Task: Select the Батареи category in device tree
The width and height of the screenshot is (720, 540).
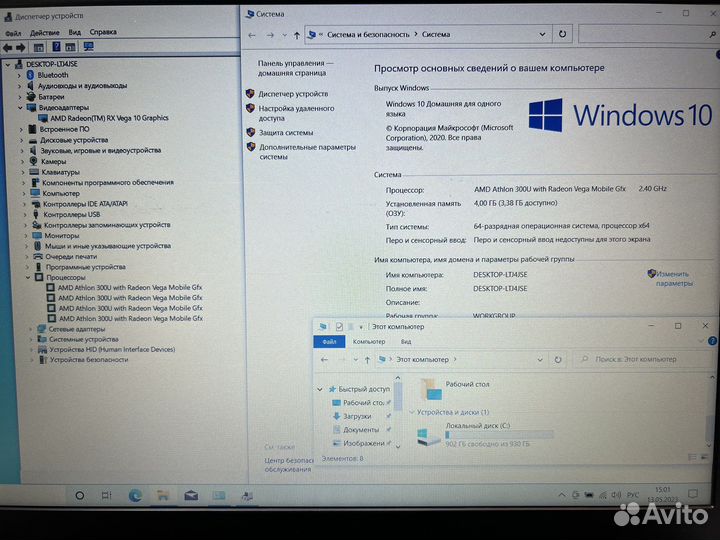Action: 51,97
